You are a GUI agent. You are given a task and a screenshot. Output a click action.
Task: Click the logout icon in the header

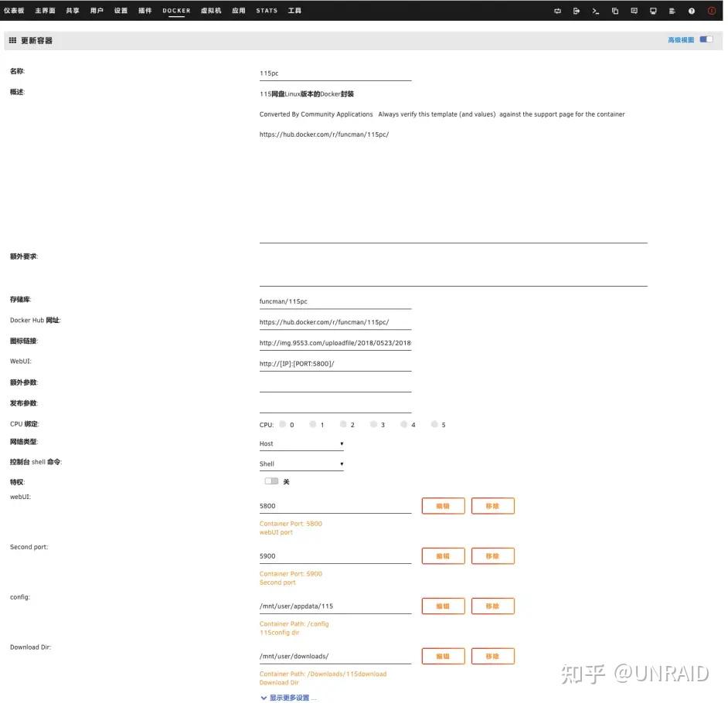[576, 11]
